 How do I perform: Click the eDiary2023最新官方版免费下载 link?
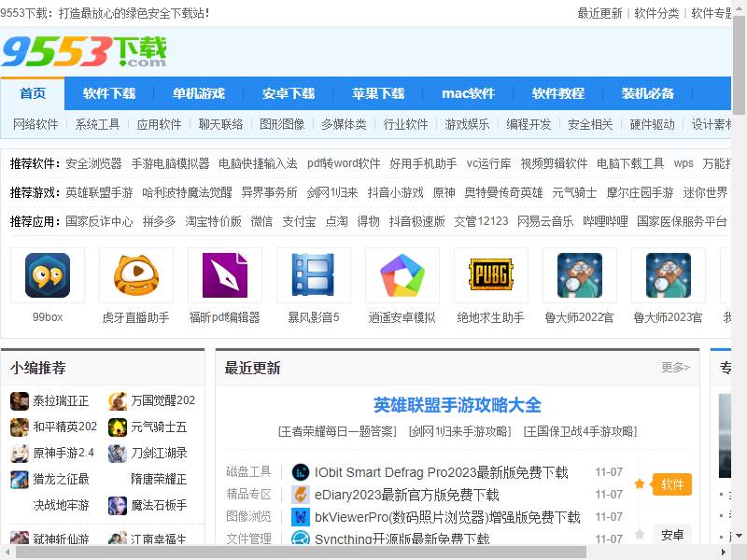[406, 495]
